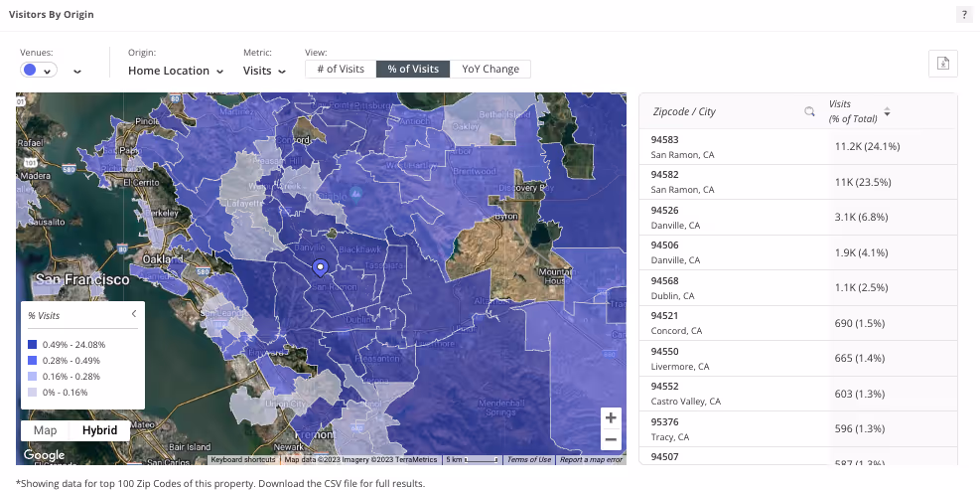Image resolution: width=980 pixels, height=490 pixels.
Task: Click the Pleasanton map label
Action: [377, 359]
